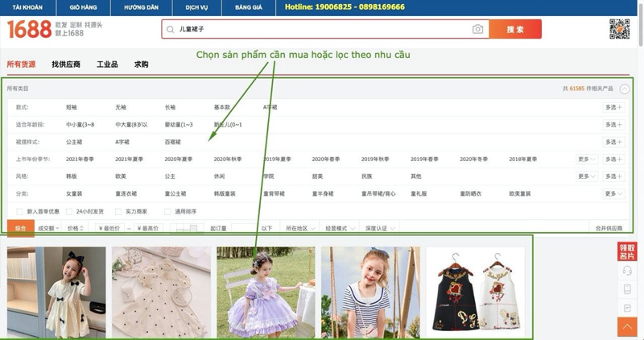
Task: Click the magnifier icon in search box
Action: pos(170,29)
